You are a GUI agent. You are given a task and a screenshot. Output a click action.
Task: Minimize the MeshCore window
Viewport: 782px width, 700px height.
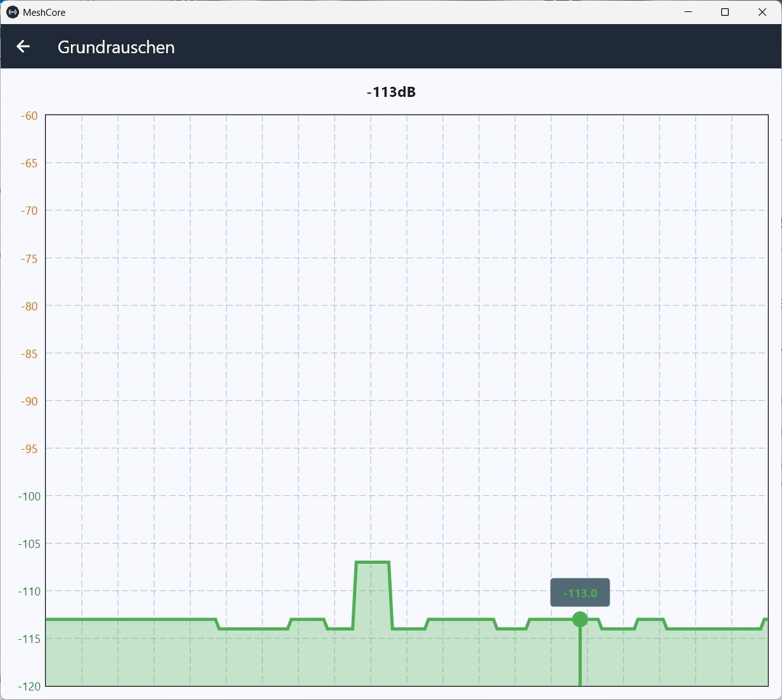click(x=689, y=12)
